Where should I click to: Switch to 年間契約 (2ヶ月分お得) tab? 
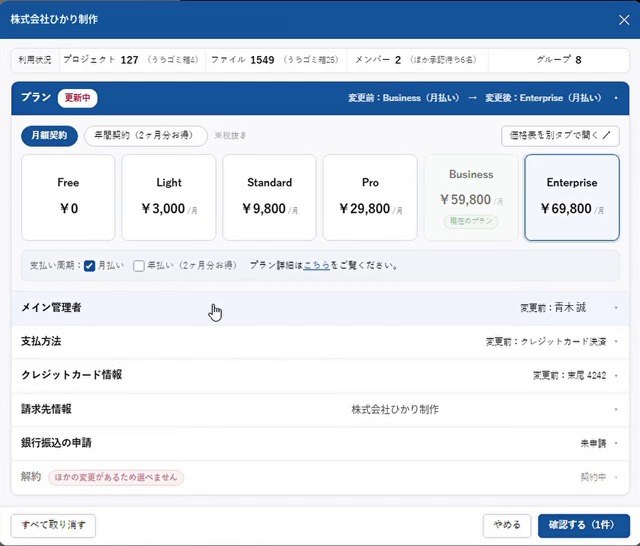[146, 135]
